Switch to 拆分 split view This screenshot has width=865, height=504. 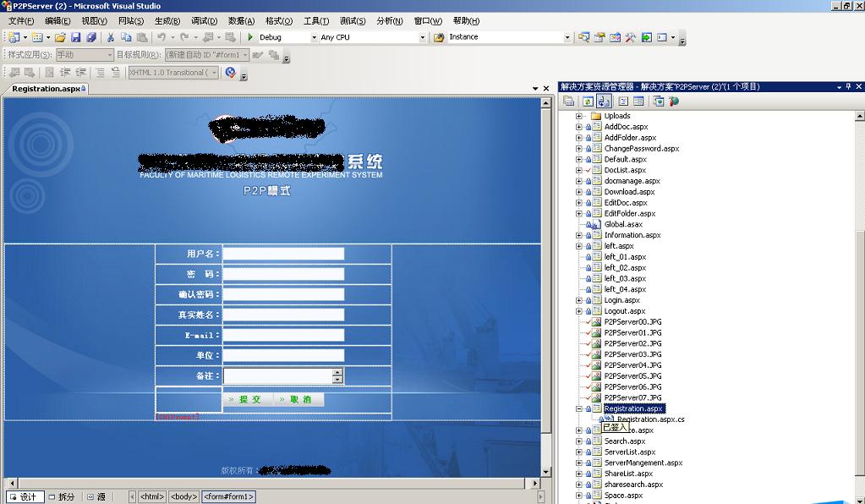(61, 496)
